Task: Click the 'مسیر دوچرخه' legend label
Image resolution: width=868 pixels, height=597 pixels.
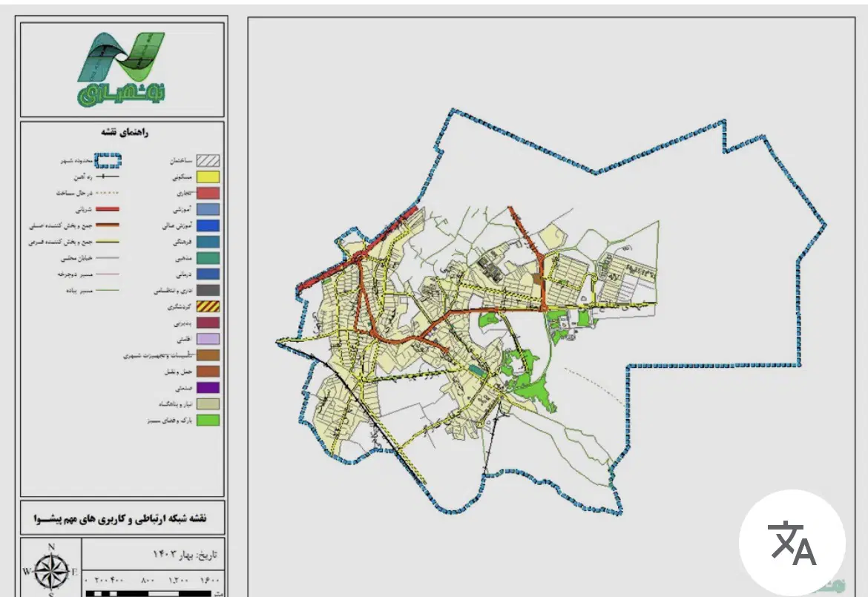Action: pyautogui.click(x=75, y=274)
